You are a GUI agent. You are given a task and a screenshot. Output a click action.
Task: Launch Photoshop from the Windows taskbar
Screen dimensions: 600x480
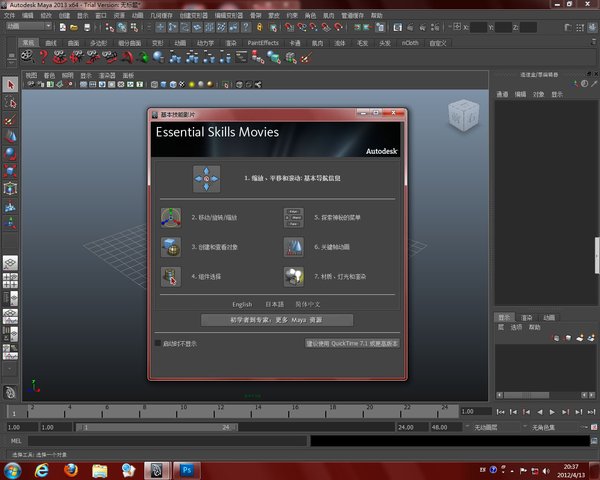tap(186, 468)
